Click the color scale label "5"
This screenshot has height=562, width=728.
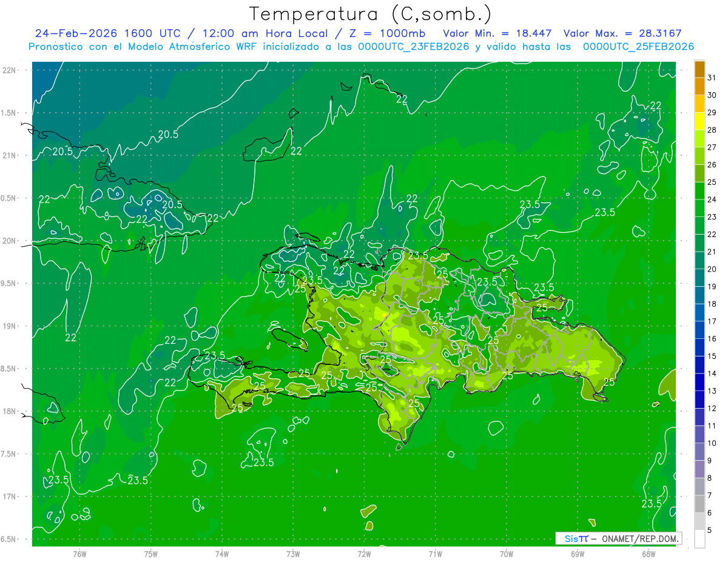[x=710, y=530]
